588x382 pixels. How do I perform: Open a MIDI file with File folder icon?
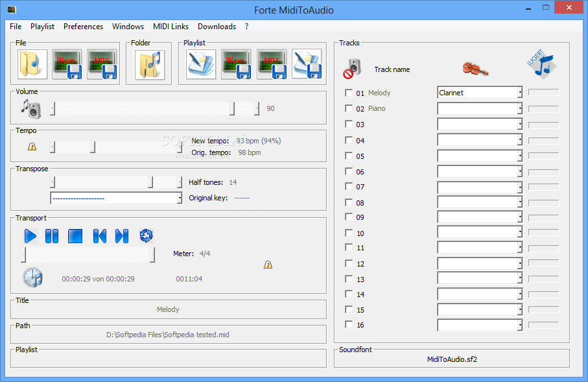(32, 64)
